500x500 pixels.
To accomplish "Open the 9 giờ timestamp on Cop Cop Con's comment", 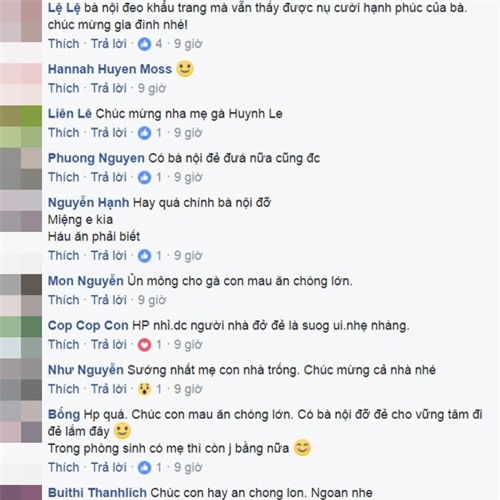I will (188, 345).
